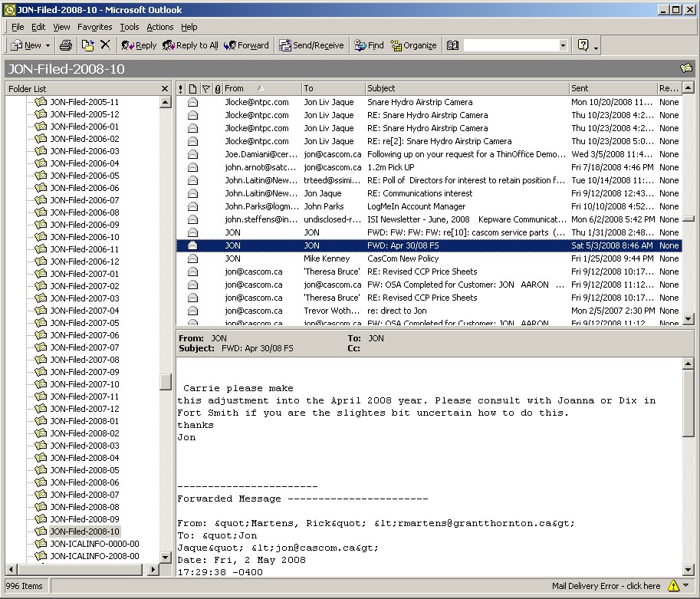This screenshot has height=599, width=700.
Task: Sort by Importance column header
Action: click(181, 88)
